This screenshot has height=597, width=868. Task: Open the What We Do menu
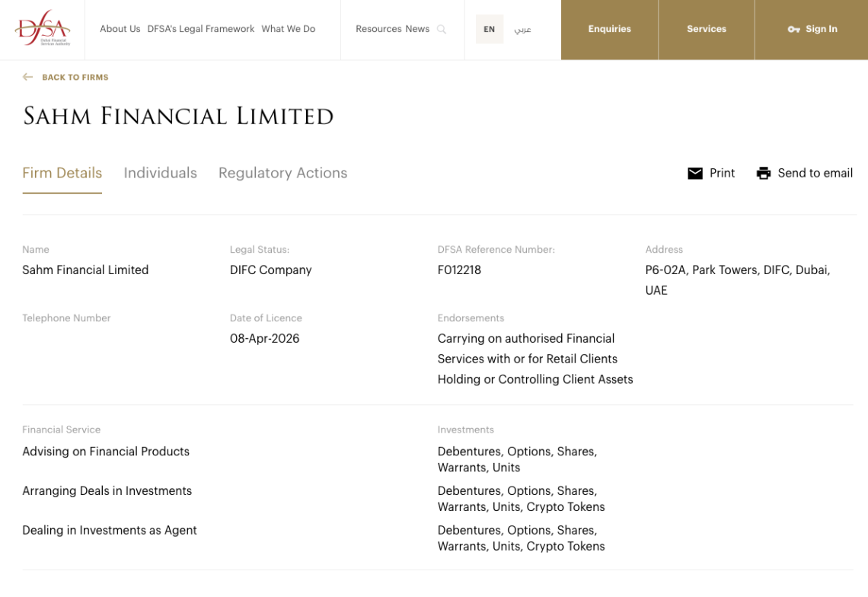tap(288, 29)
